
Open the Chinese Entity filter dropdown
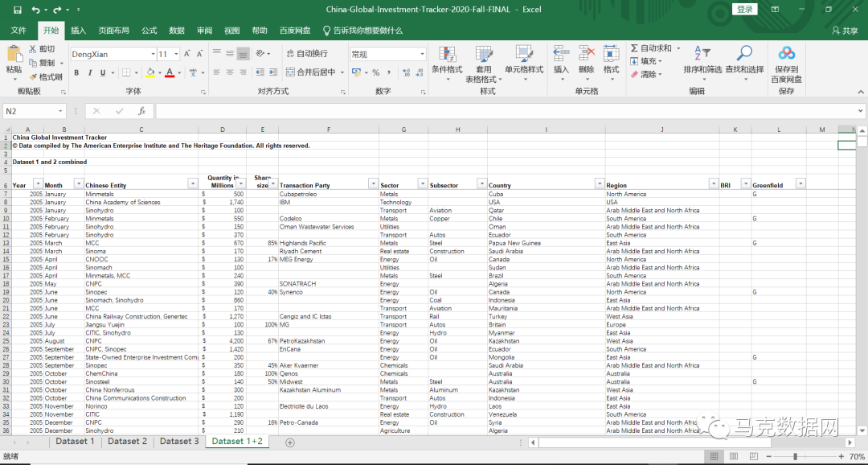pos(193,183)
